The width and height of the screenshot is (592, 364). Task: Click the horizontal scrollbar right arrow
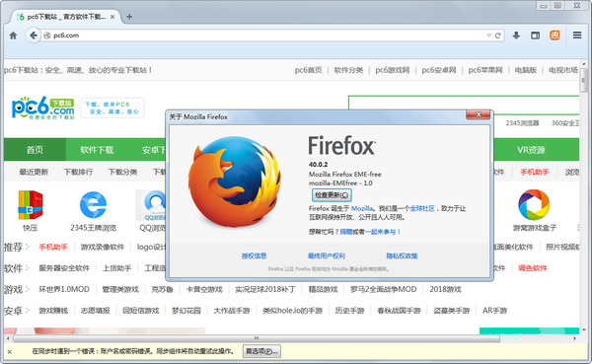575,338
